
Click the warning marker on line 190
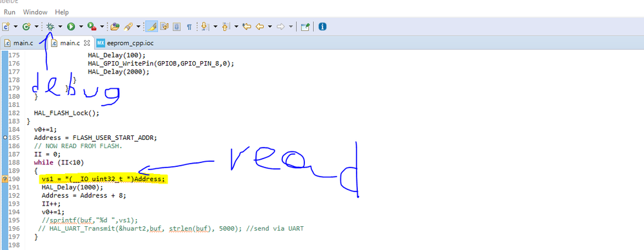tap(5, 178)
